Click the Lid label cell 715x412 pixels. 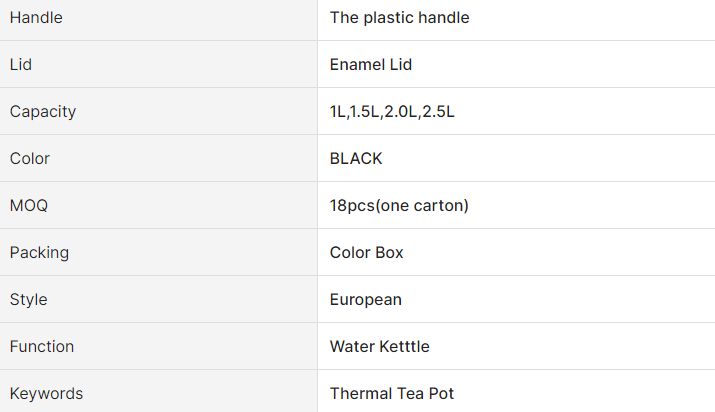(21, 65)
